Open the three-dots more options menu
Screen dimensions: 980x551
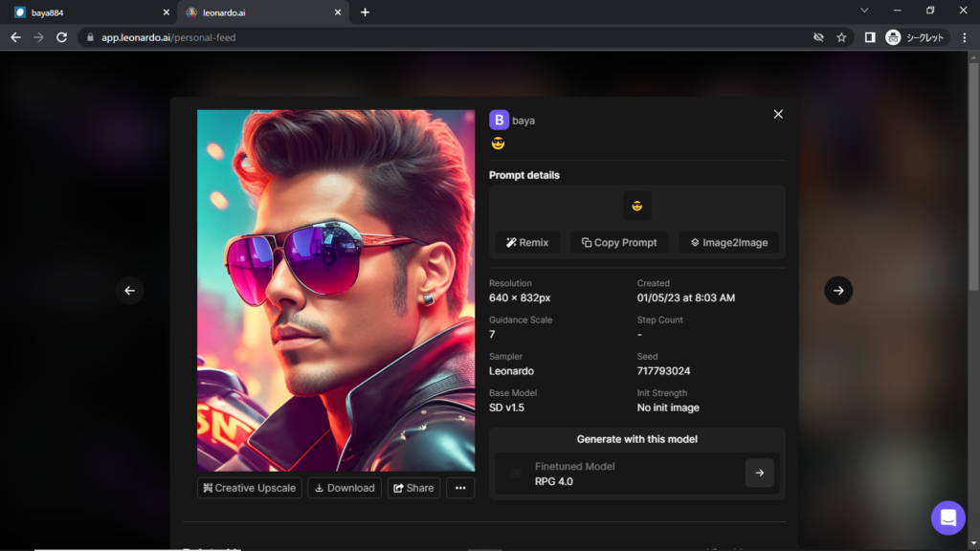tap(460, 488)
